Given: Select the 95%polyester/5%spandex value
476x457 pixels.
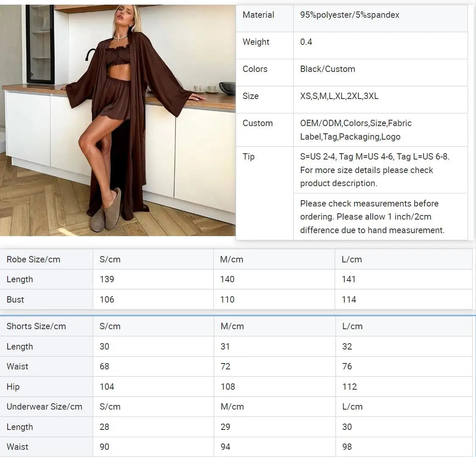Looking at the screenshot, I should tap(349, 14).
